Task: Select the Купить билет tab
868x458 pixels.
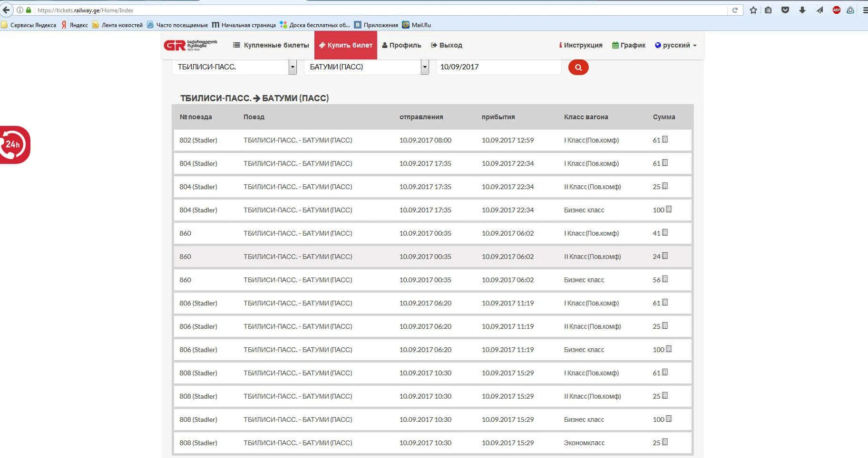Action: tap(346, 45)
